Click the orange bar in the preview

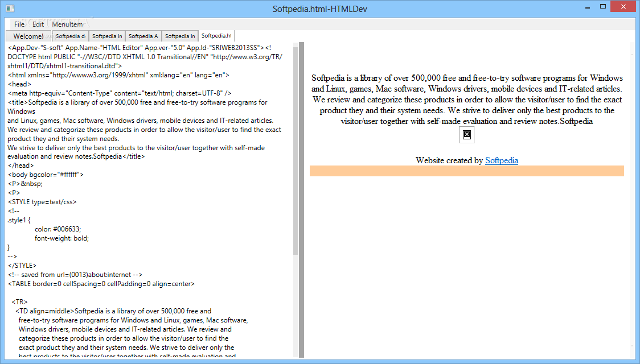[466, 171]
